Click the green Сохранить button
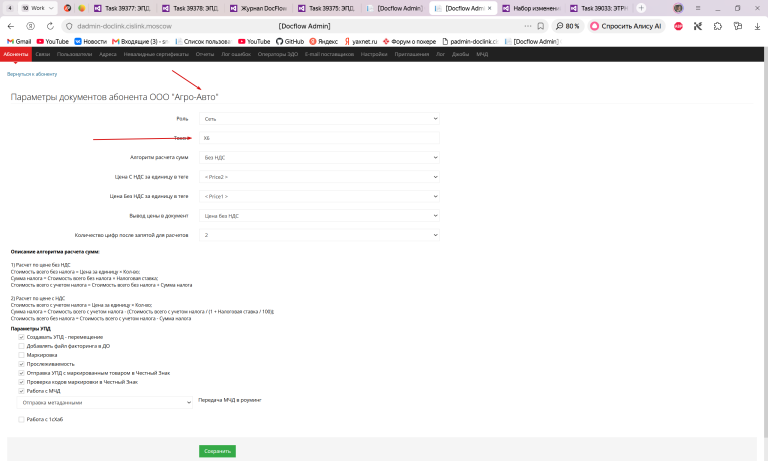Image resolution: width=768 pixels, height=461 pixels. tap(217, 451)
